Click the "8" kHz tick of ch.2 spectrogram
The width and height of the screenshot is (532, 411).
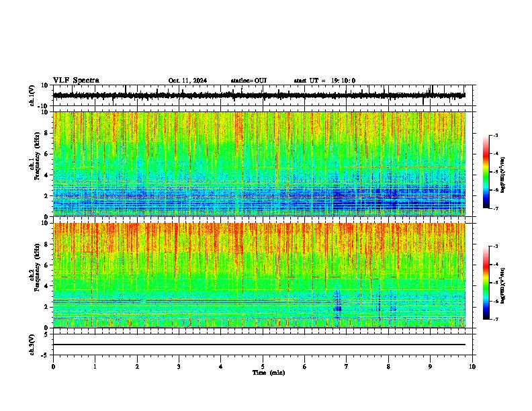pos(46,244)
